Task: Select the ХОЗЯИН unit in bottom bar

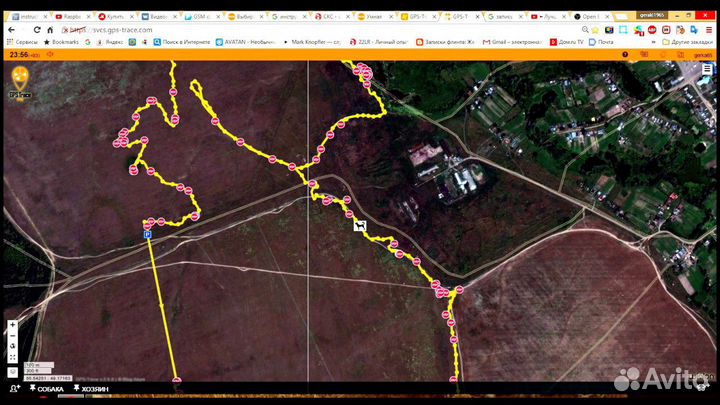Action: coord(91,389)
